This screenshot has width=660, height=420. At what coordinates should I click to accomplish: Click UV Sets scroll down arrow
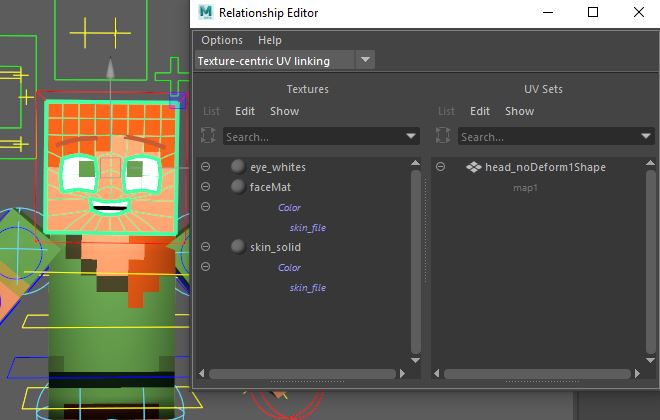(650, 360)
